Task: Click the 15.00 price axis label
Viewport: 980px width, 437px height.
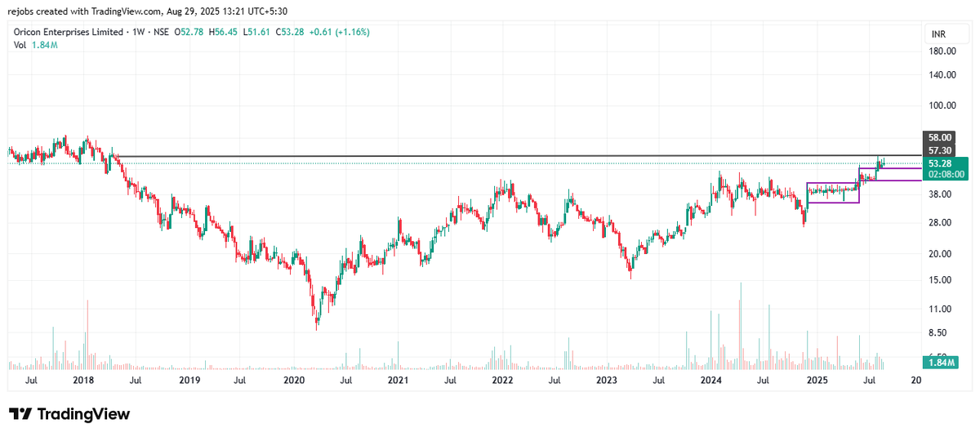Action: [x=941, y=280]
